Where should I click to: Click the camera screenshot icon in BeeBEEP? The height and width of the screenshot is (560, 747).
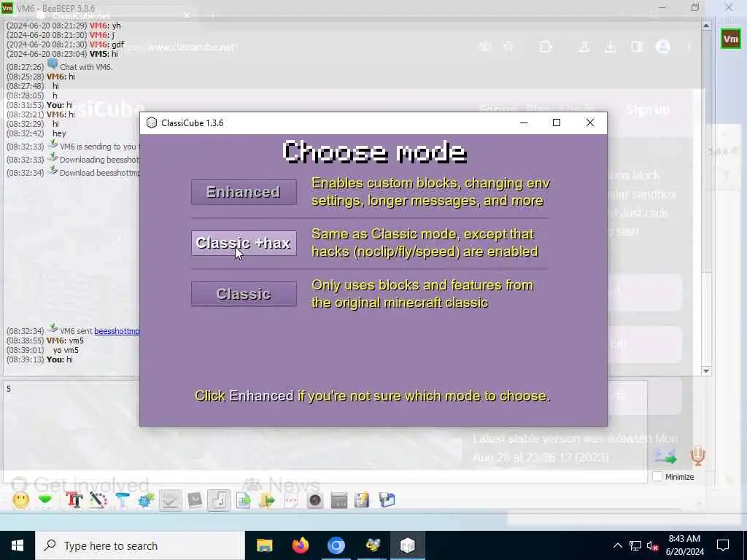[x=315, y=500]
